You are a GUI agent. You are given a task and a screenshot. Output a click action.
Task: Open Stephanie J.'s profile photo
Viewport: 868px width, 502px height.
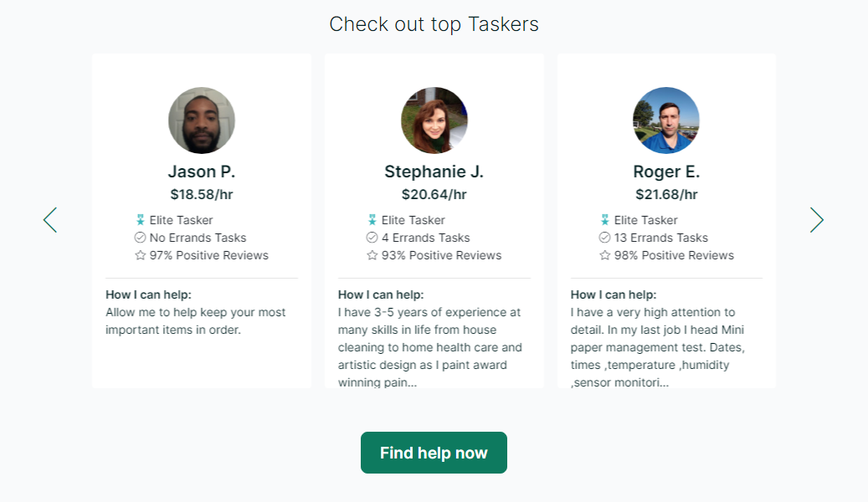[x=434, y=120]
